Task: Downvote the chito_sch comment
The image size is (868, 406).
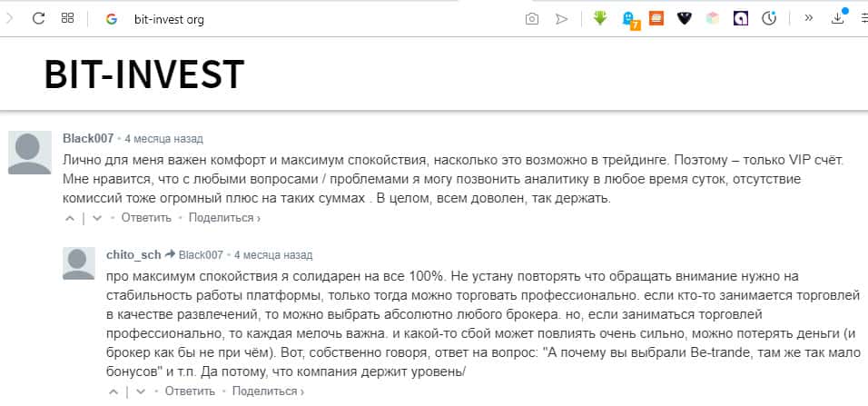Action: (141, 391)
